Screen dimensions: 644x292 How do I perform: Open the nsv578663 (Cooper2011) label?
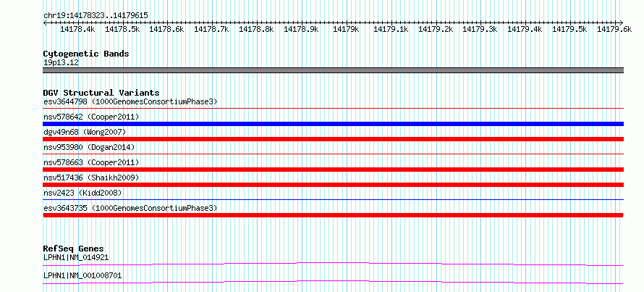(91, 162)
